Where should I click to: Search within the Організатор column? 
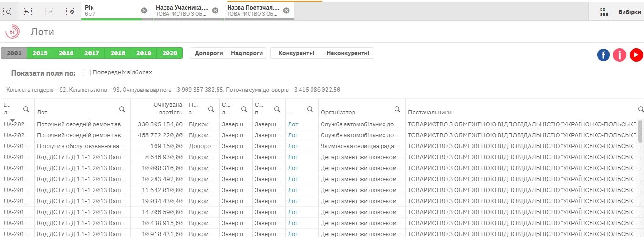click(397, 109)
